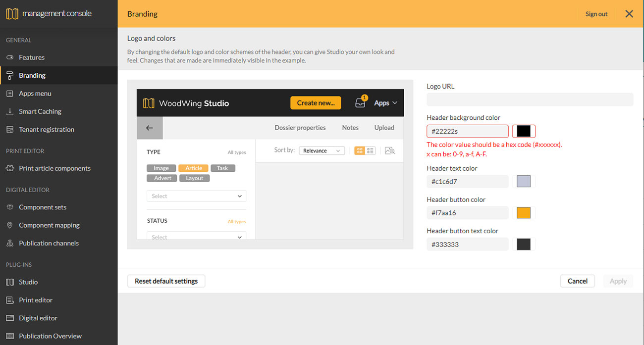This screenshot has width=644, height=345.
Task: Click the Print article components puzzle icon
Action: 10,168
